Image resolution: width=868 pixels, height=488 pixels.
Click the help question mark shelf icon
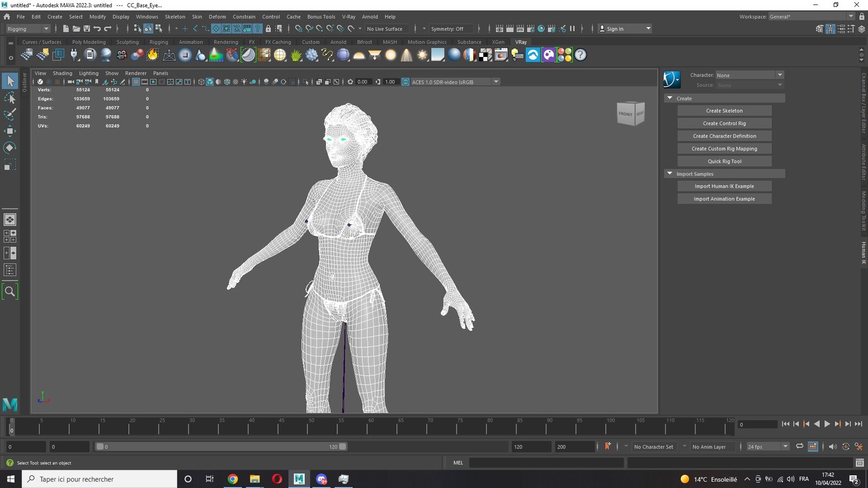tap(580, 55)
